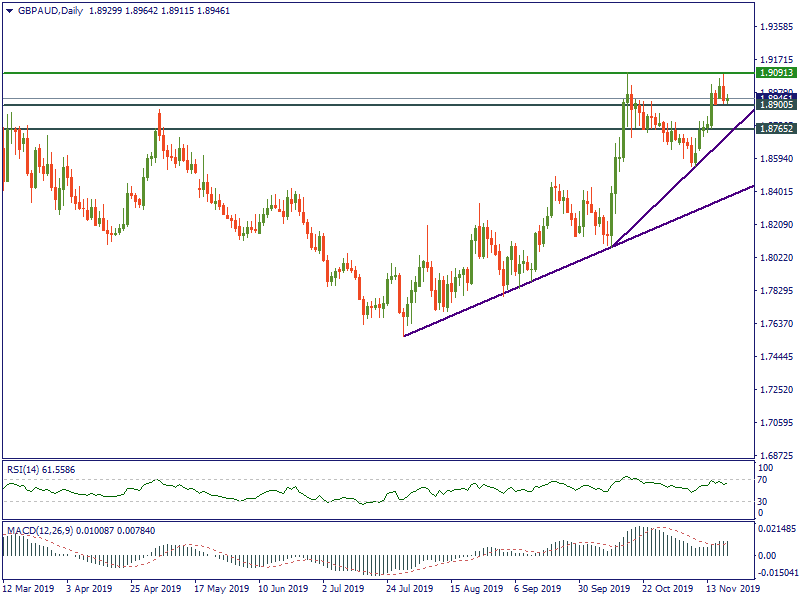
Task: Click the lower long purple trendline
Action: [500, 296]
